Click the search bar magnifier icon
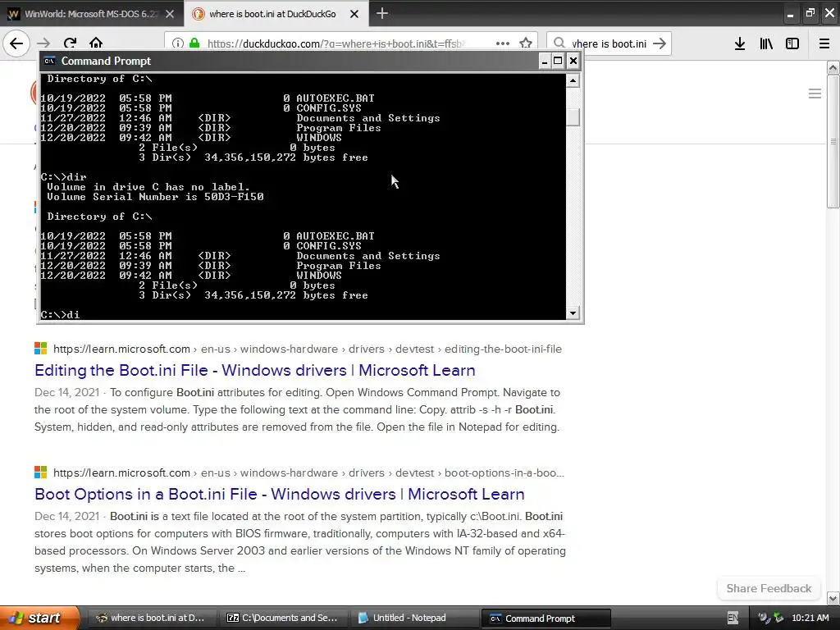840x630 pixels. click(559, 43)
